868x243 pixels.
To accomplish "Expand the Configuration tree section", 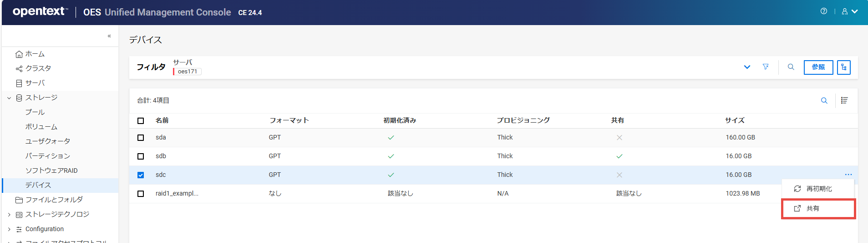I will [x=9, y=229].
